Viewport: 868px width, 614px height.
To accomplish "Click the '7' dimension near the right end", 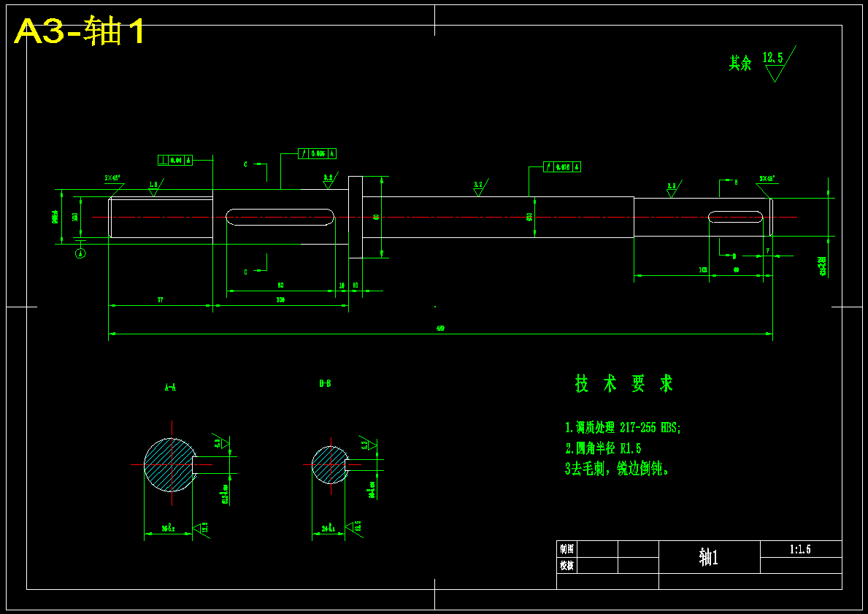I will point(768,251).
